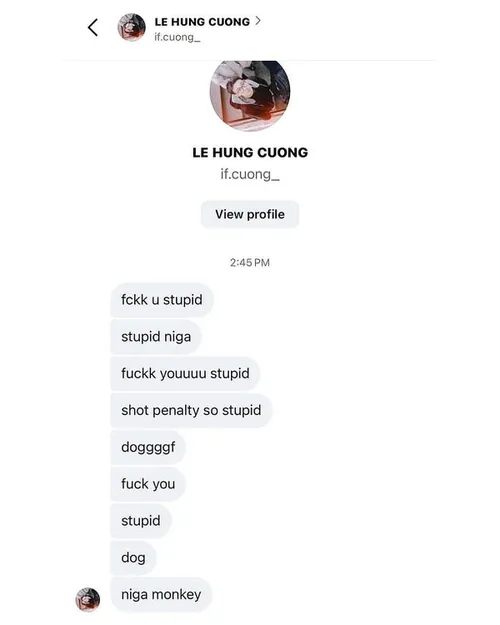Click the bold centered name LE HUNG CUONG
This screenshot has width=500, height=625.
[250, 153]
